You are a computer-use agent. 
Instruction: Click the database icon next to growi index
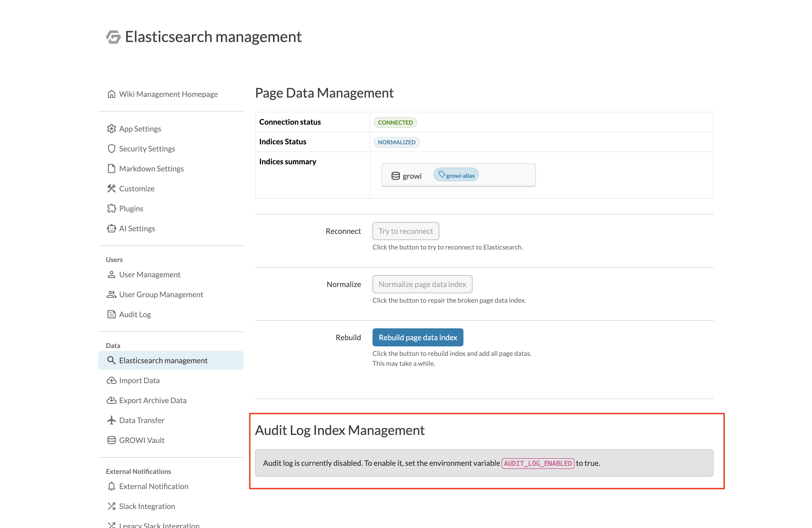tap(395, 176)
